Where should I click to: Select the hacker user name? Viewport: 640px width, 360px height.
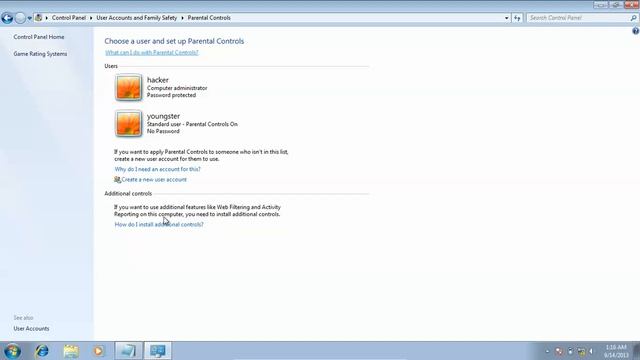[158, 80]
